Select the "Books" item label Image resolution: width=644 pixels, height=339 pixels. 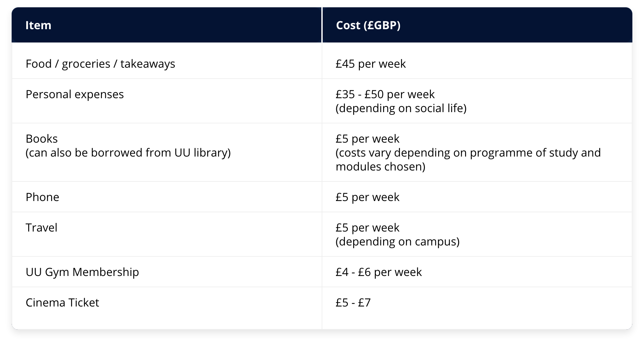41,139
